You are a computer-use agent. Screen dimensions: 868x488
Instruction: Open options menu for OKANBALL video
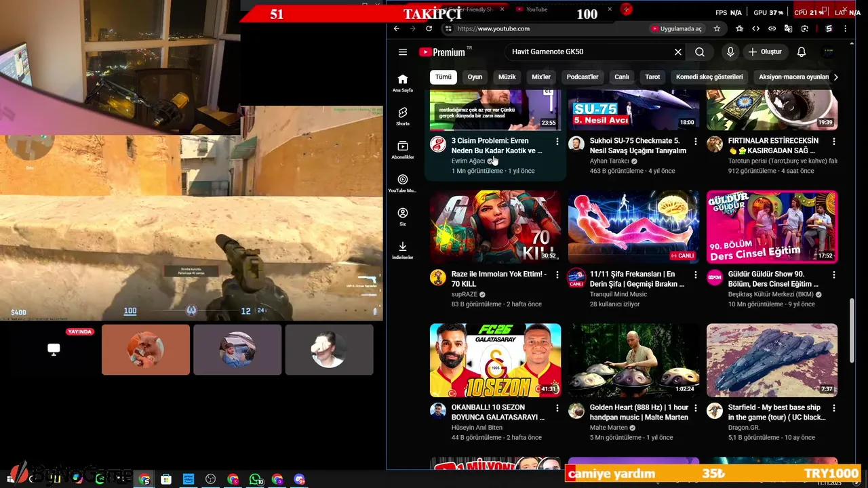[x=557, y=409]
